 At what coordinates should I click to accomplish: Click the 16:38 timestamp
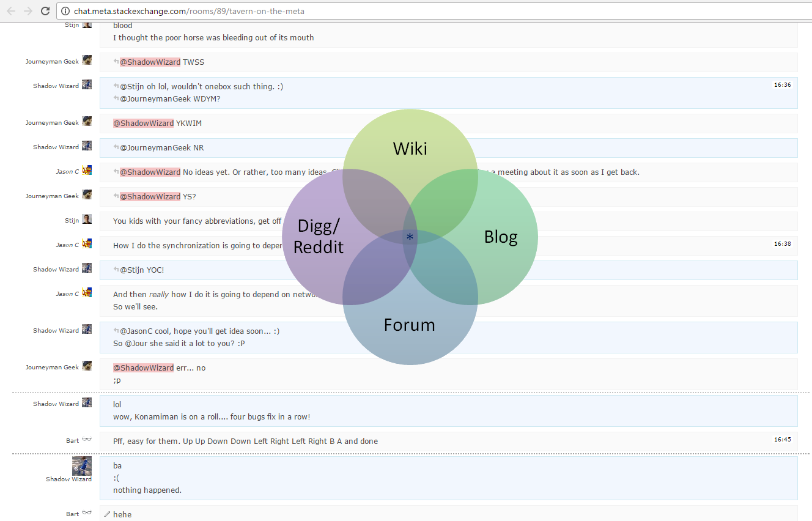[x=782, y=244]
